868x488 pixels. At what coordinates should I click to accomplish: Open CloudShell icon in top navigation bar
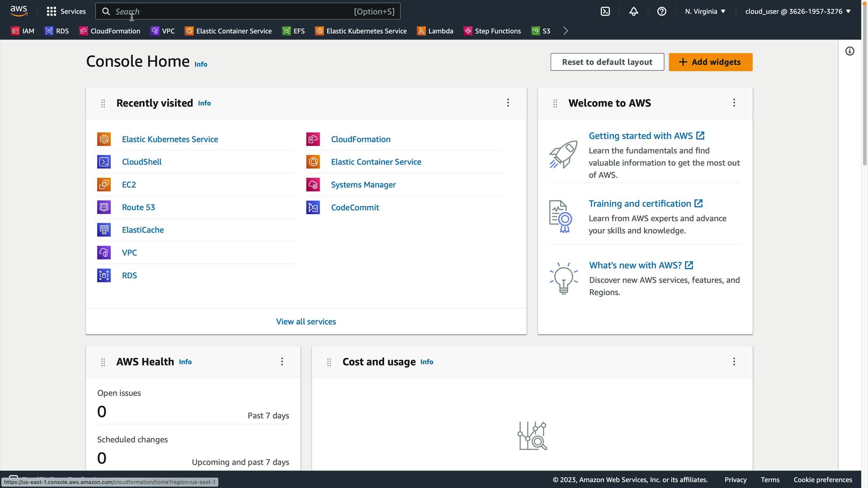click(x=605, y=11)
